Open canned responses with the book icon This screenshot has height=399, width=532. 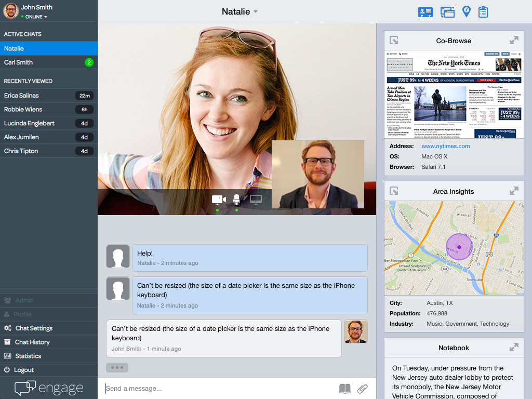click(344, 388)
